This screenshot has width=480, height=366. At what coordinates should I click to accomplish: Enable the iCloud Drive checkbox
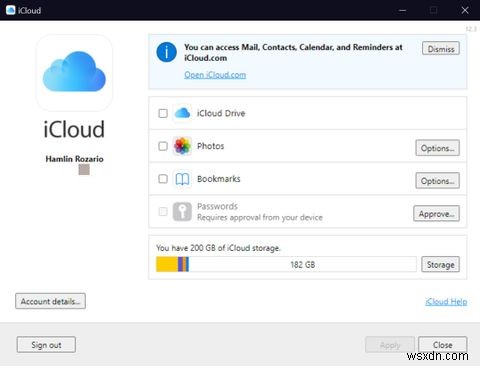[x=163, y=113]
